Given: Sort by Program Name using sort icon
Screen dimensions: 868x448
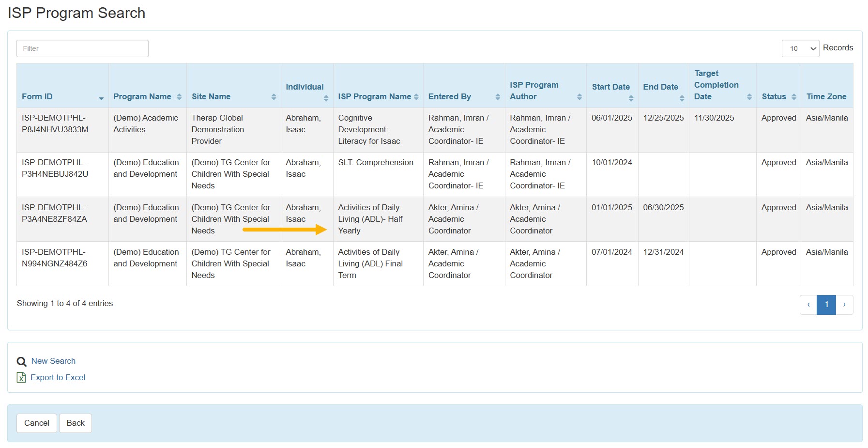Looking at the screenshot, I should pyautogui.click(x=179, y=97).
